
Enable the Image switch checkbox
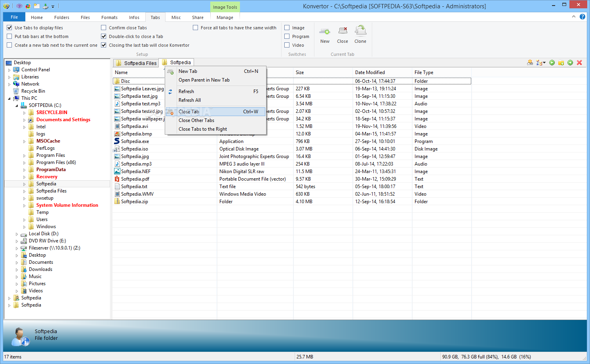point(287,28)
